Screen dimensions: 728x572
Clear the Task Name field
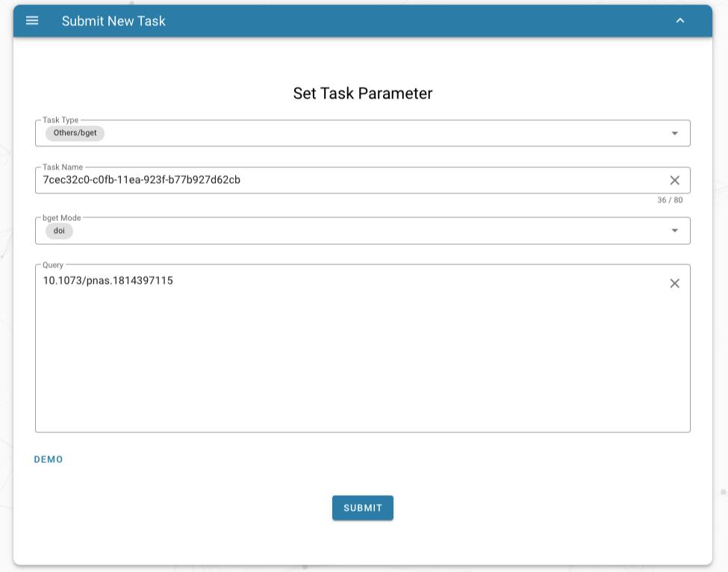click(674, 180)
